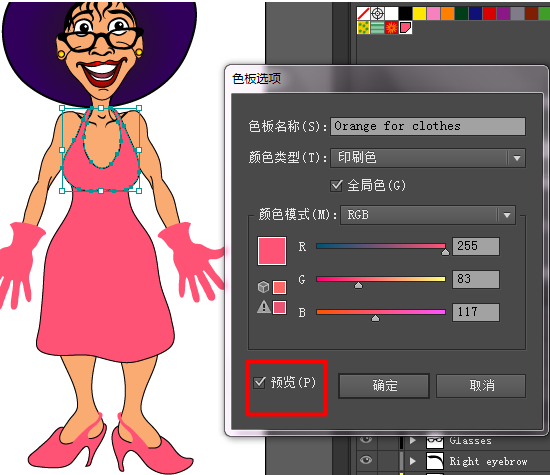This screenshot has width=550, height=475.
Task: Click the G value field showing 83
Action: [476, 279]
